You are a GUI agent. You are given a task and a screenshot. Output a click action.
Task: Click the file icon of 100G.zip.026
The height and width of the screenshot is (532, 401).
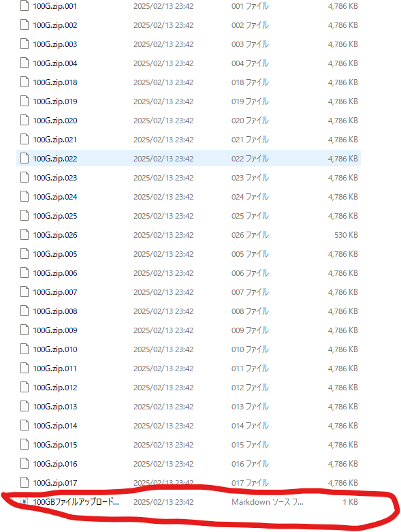[25, 235]
